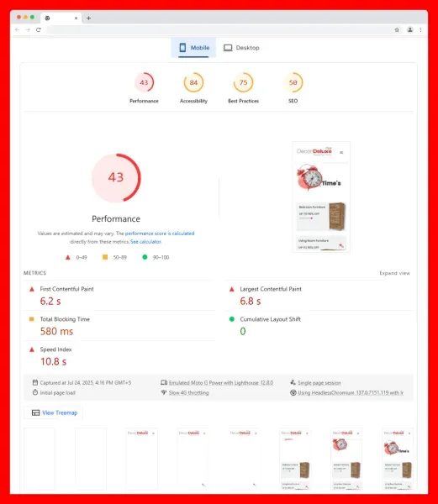This screenshot has height=504, width=438.
Task: Click the orange 50–89 legend square
Action: pyautogui.click(x=105, y=257)
